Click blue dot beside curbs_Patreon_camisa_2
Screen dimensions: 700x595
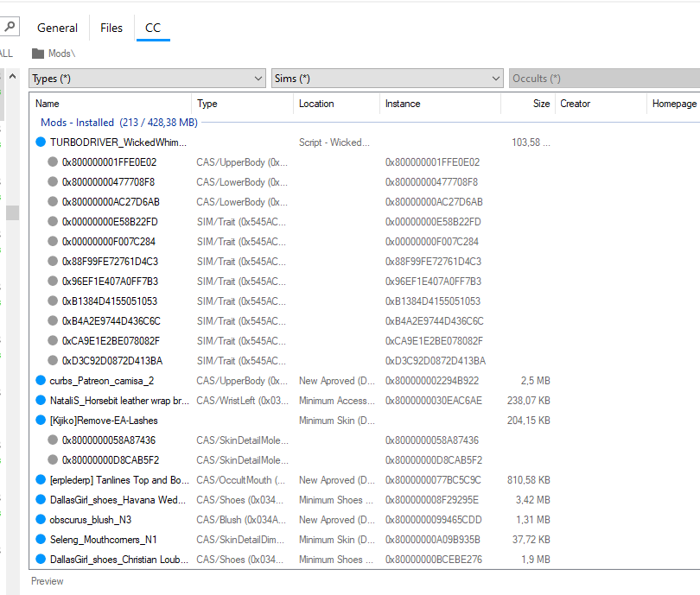(x=41, y=381)
